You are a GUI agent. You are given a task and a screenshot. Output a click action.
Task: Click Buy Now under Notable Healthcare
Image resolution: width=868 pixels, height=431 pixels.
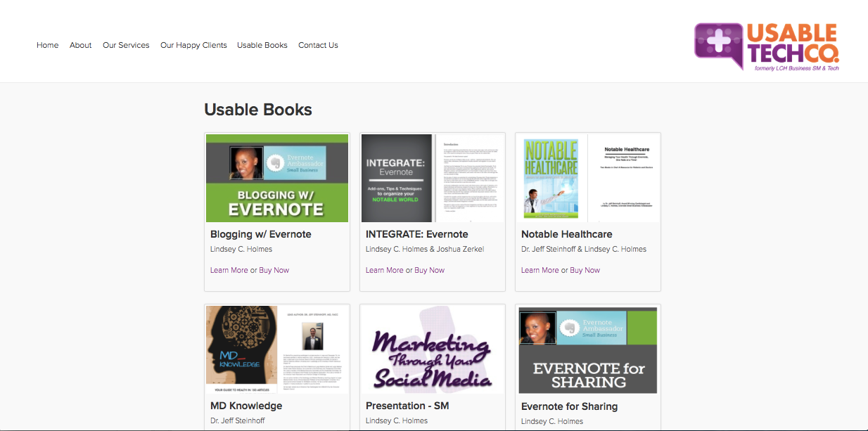(x=585, y=270)
